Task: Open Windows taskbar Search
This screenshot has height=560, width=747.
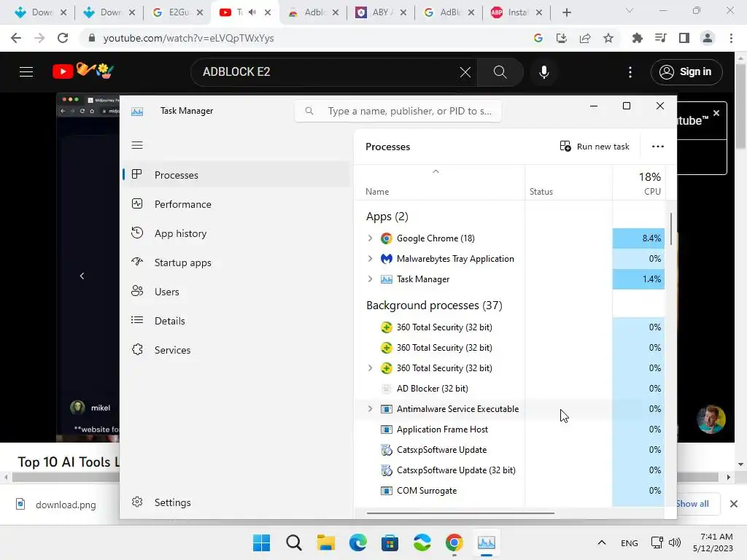Action: (294, 542)
